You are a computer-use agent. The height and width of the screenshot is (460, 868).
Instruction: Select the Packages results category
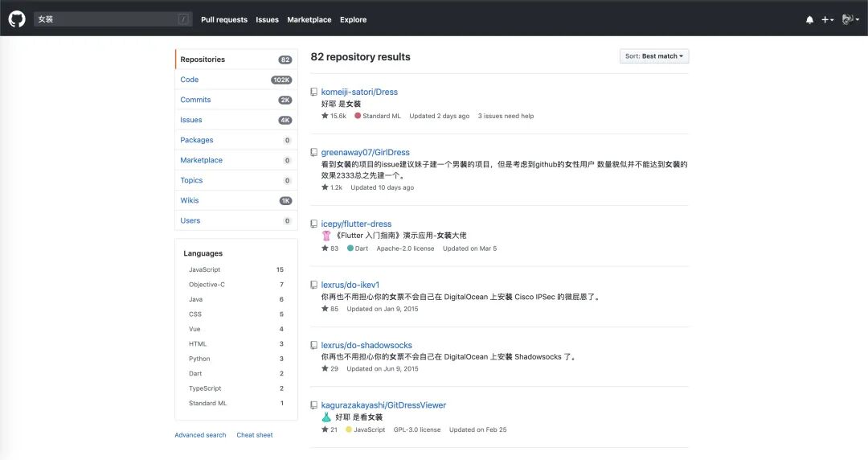point(236,140)
